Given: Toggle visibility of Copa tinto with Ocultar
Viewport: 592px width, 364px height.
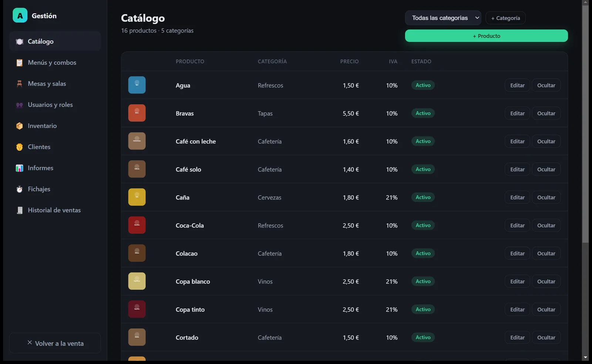Looking at the screenshot, I should (x=546, y=309).
